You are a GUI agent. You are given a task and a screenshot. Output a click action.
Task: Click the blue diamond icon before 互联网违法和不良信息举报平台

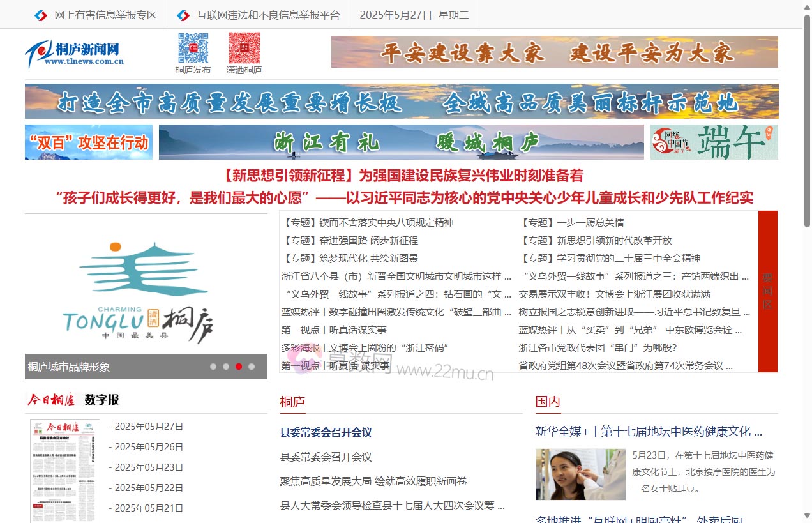[x=183, y=14]
